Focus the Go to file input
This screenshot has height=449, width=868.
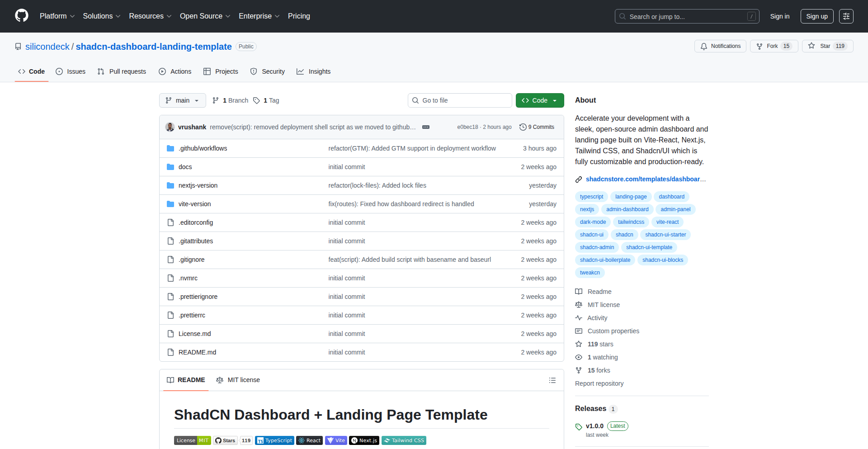coord(460,100)
